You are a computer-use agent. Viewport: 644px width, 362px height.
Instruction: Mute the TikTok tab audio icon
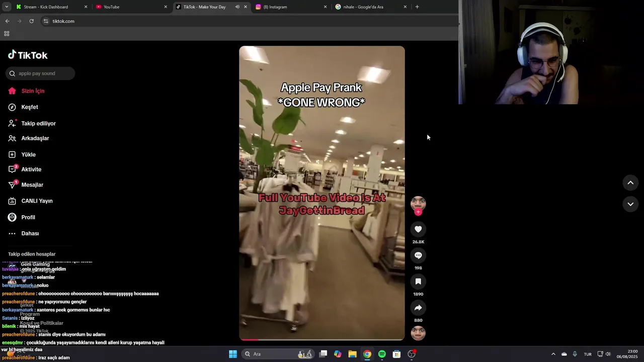point(237,7)
